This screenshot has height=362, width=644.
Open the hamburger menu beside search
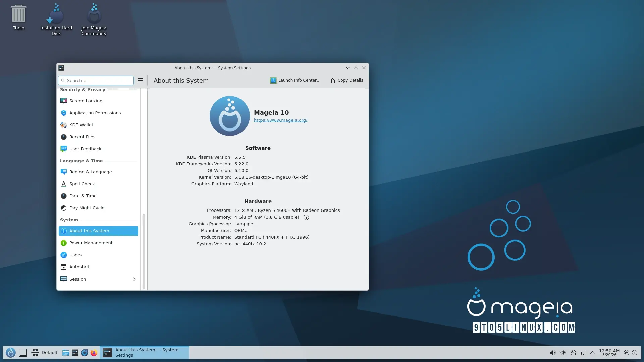(x=140, y=80)
